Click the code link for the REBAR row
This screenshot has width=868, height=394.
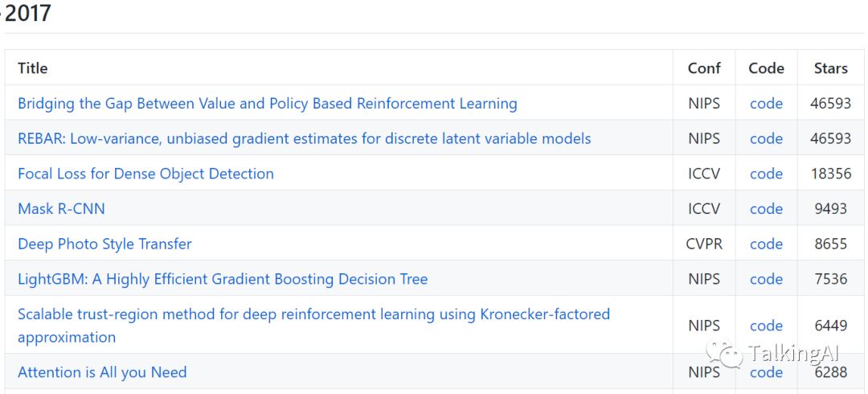tap(766, 139)
